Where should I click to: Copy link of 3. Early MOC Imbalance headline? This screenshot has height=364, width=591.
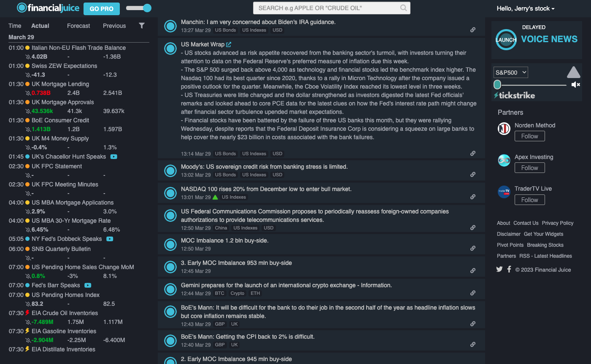(473, 271)
